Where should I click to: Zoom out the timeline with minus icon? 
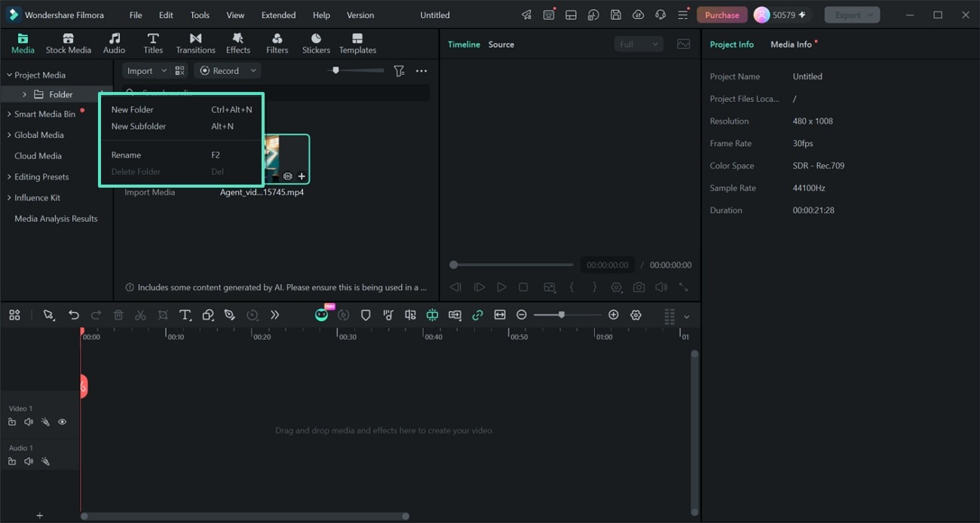(522, 315)
